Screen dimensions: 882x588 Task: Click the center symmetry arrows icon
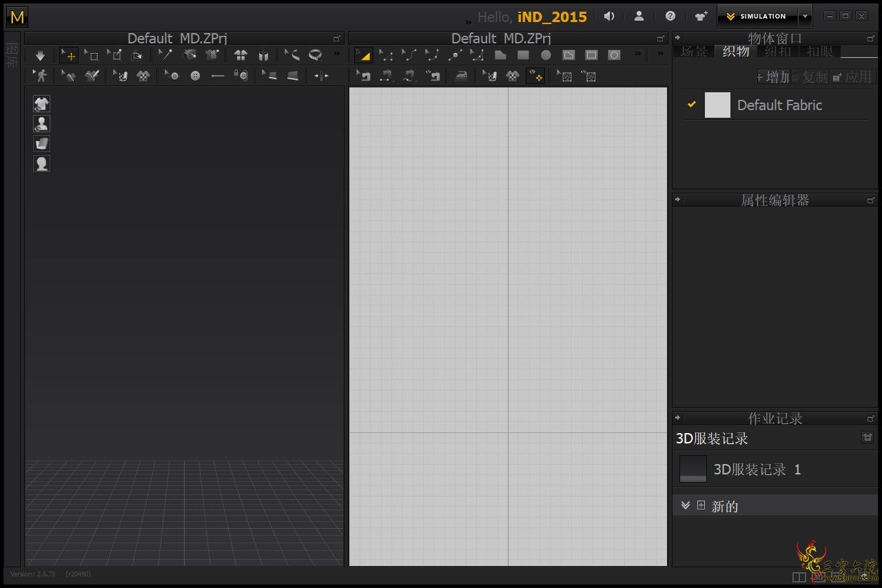point(321,76)
